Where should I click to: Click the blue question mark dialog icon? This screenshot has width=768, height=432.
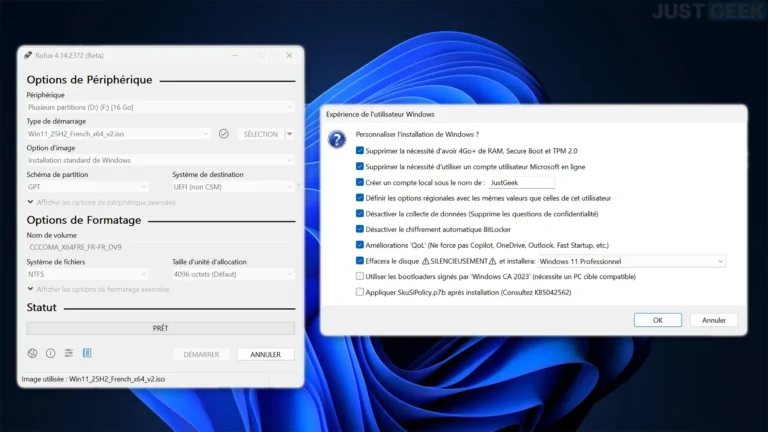pyautogui.click(x=337, y=140)
